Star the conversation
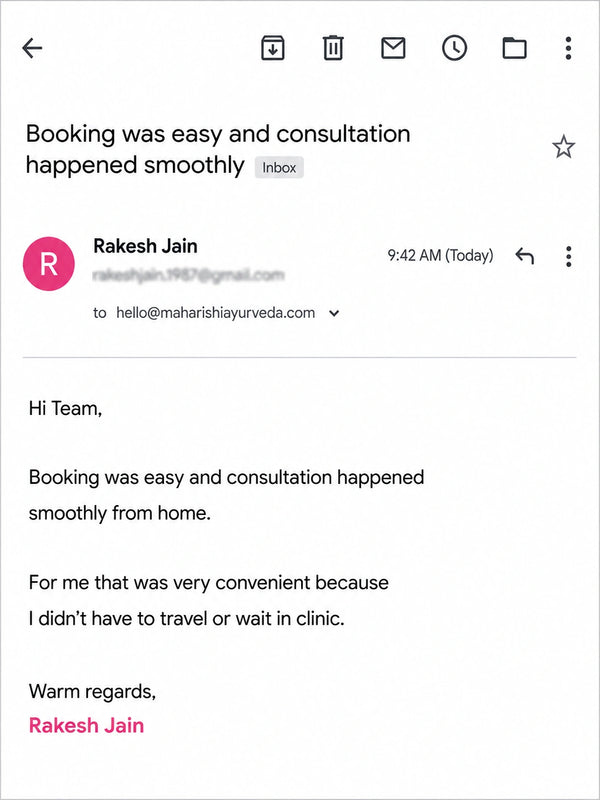Screen dimensions: 600x800 tap(563, 147)
